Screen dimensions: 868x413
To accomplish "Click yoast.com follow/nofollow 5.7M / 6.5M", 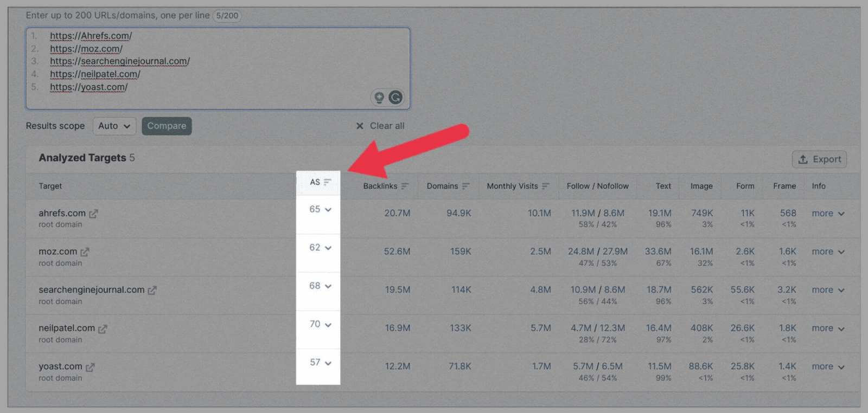I will point(597,366).
